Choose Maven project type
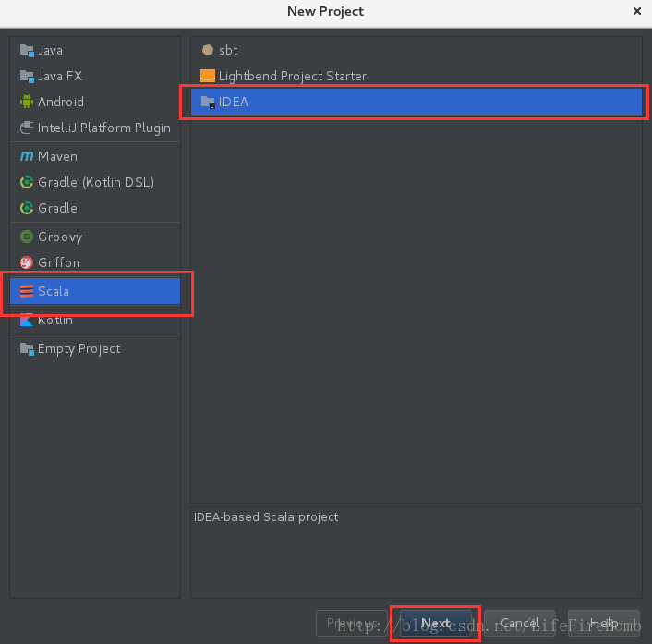 click(x=95, y=156)
